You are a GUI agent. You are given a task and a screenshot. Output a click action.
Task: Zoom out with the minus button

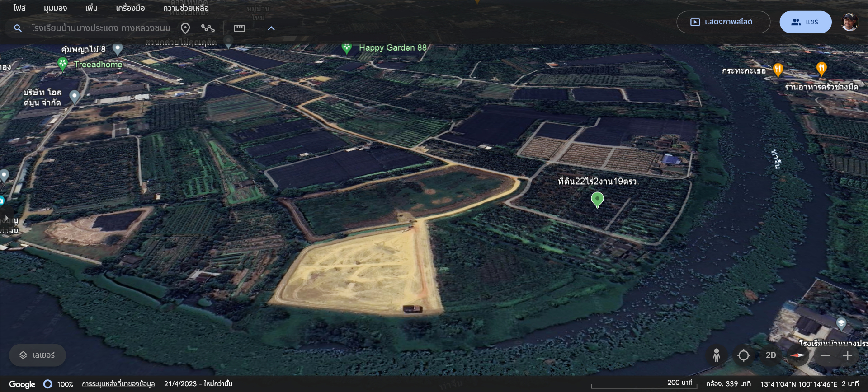click(x=825, y=355)
